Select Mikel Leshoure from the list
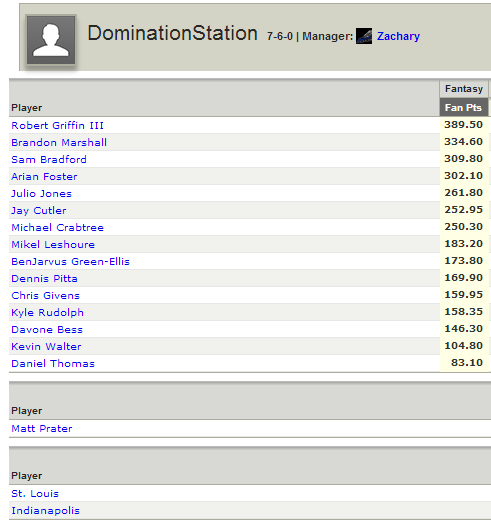Image resolution: width=491 pixels, height=521 pixels. click(x=53, y=244)
